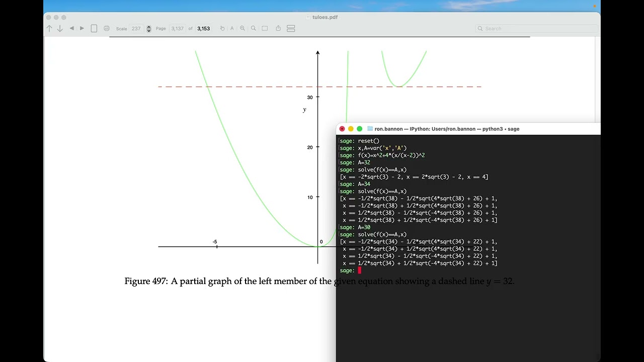644x362 pixels.
Task: Go to previous page with up arrow
Action: [49, 29]
